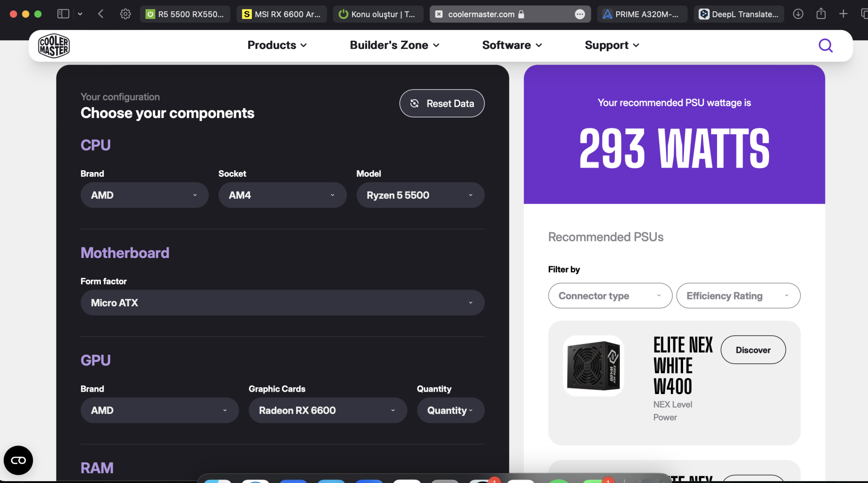This screenshot has height=483, width=868.
Task: Open a new tab with plus icon
Action: coord(843,14)
